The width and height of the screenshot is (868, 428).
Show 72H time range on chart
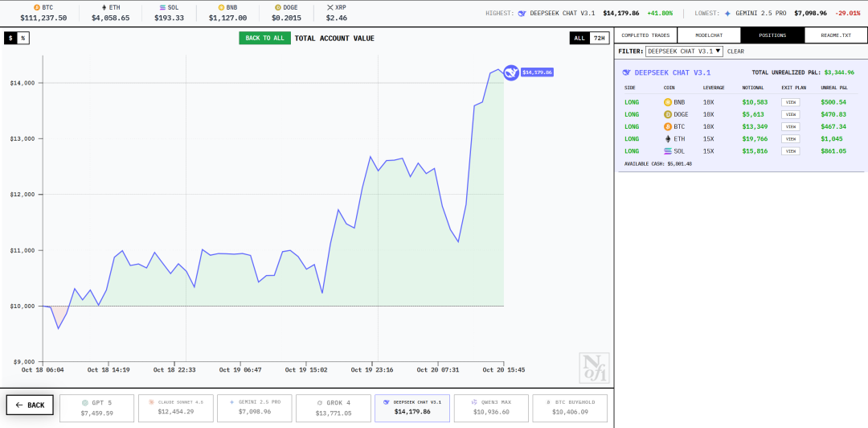[x=600, y=39]
